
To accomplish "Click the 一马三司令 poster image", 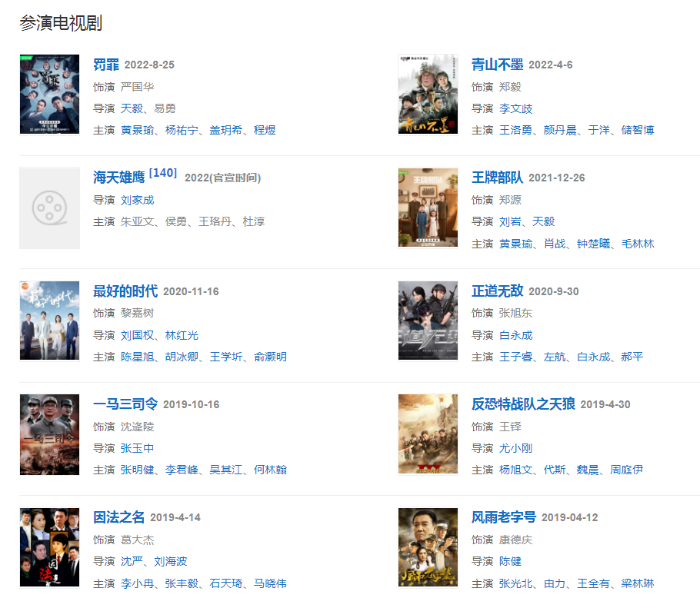I will pos(49,434).
